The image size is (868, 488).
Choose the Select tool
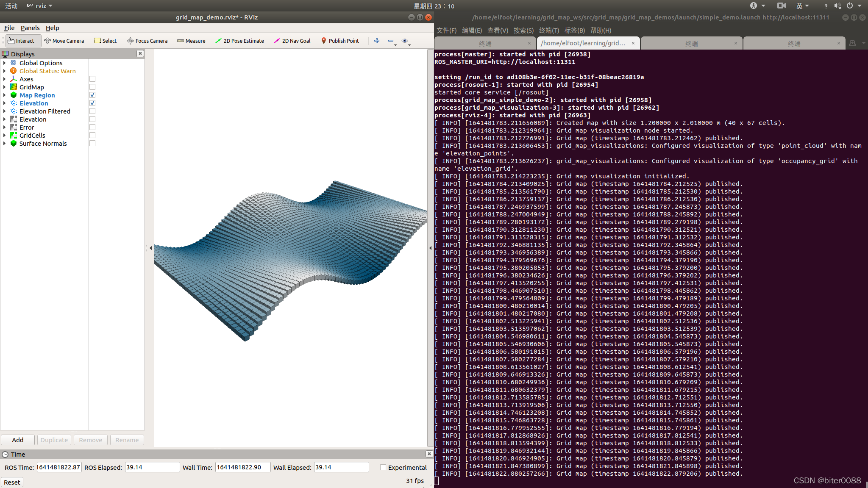coord(105,41)
